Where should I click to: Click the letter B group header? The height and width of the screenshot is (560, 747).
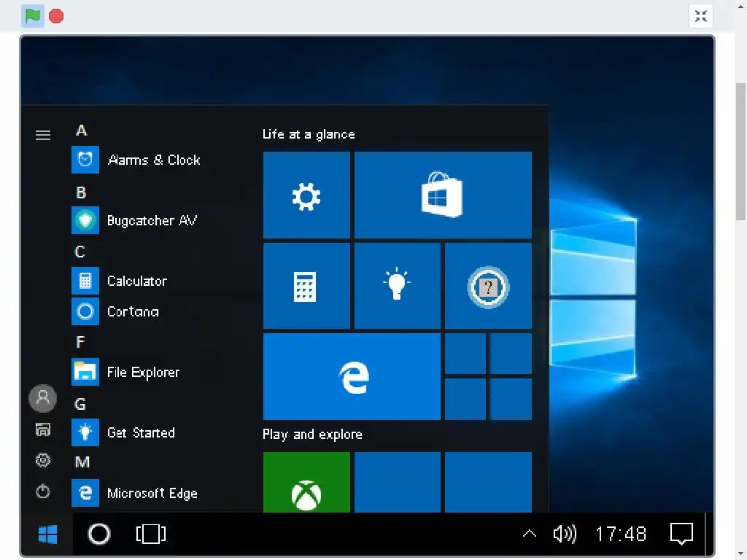click(81, 192)
